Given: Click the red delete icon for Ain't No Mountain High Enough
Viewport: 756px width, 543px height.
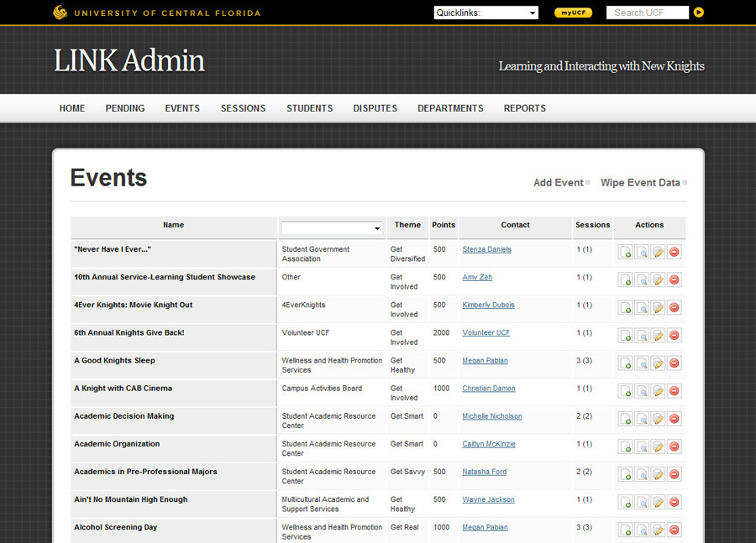Looking at the screenshot, I should coord(675,502).
